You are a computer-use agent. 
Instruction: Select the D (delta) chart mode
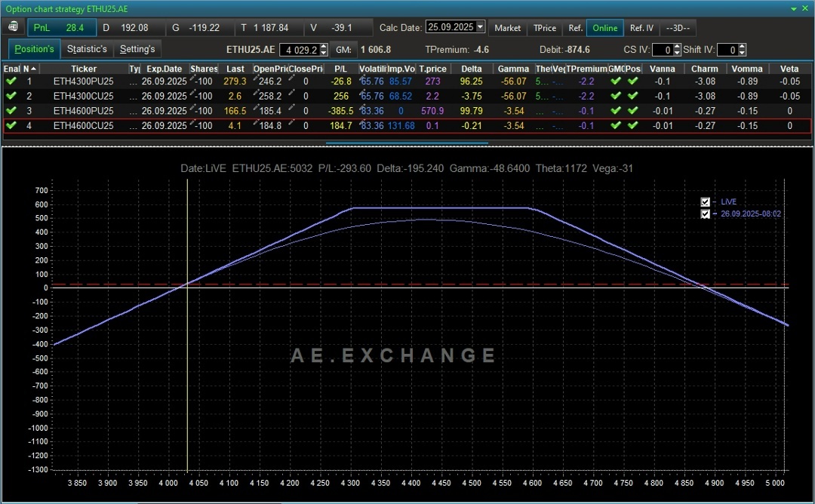[131, 27]
